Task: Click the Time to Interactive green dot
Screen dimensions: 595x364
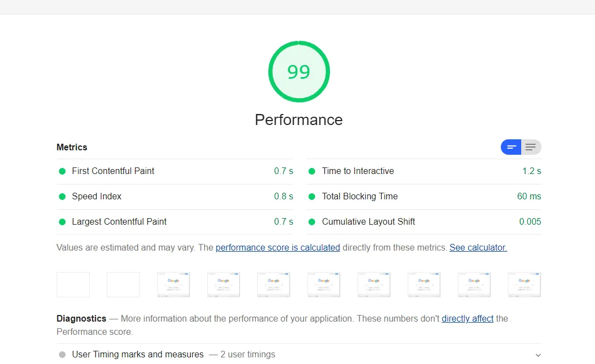Action: click(312, 171)
